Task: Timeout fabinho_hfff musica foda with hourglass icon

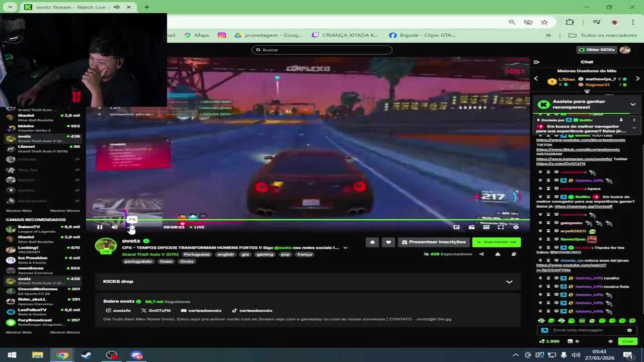Action: (548, 287)
